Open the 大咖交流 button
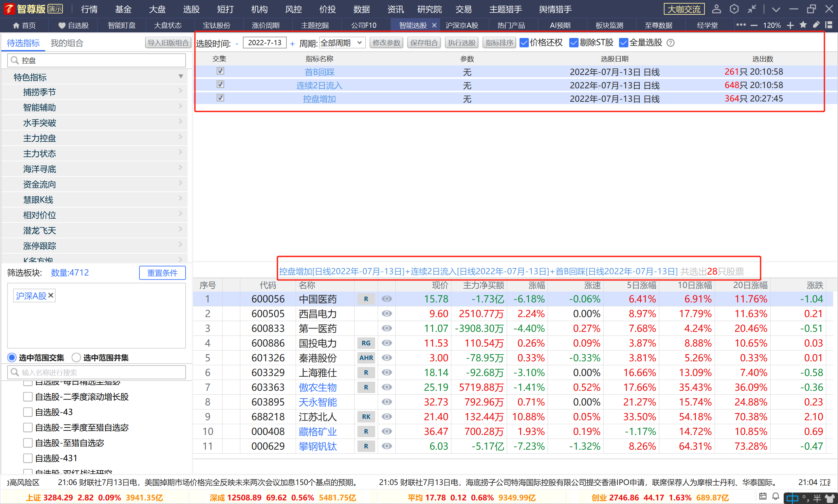Screen dimensions: 838x504 click(x=684, y=9)
